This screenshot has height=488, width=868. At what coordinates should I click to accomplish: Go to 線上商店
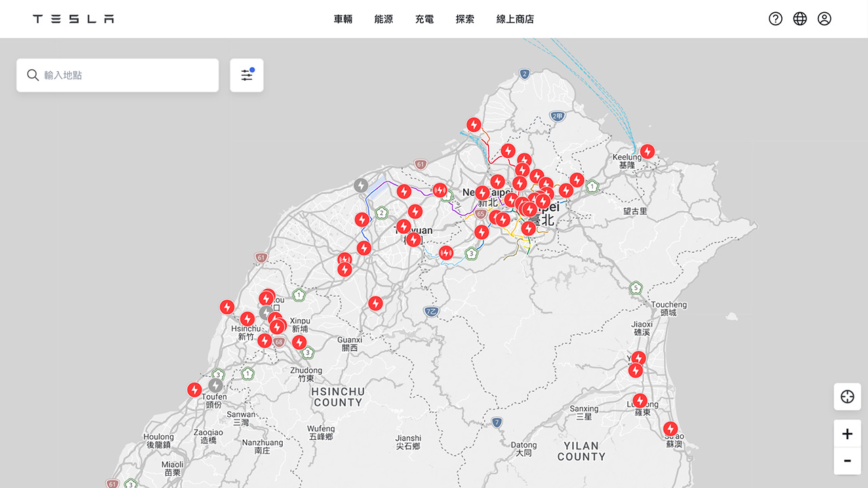tap(515, 19)
